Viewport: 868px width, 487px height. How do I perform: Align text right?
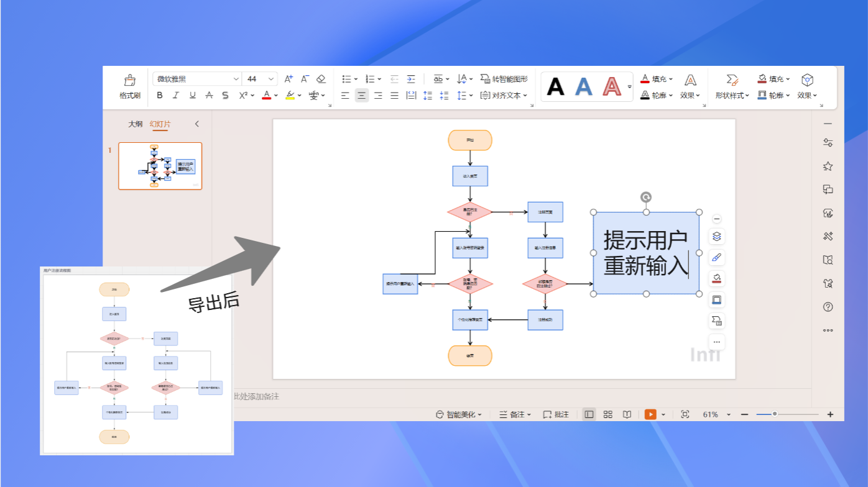378,95
